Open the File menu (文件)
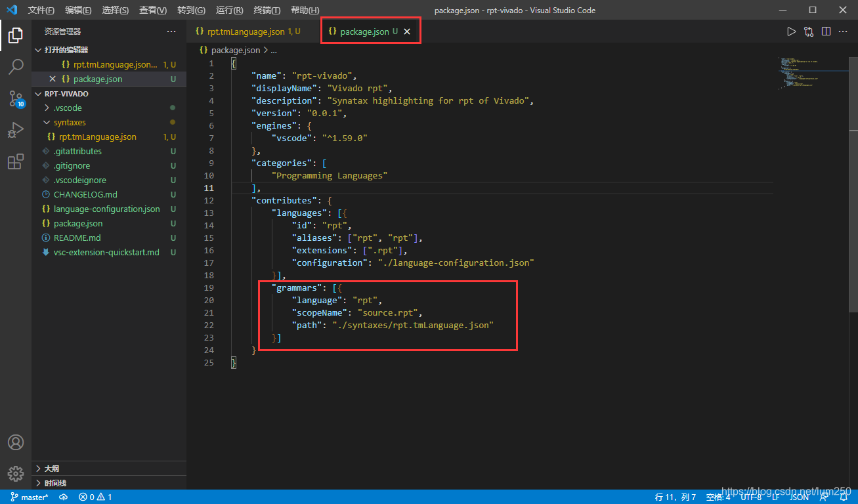The image size is (858, 504). (41, 10)
